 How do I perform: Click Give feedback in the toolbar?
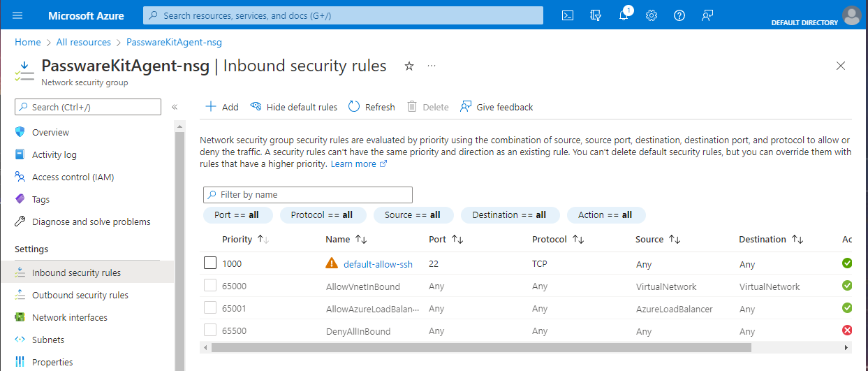pos(496,107)
